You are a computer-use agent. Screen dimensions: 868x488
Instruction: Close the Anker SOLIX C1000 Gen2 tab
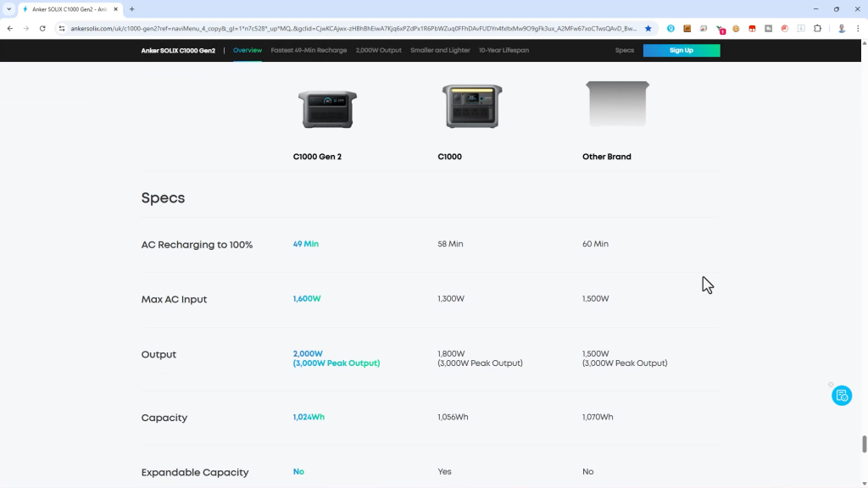click(x=116, y=9)
